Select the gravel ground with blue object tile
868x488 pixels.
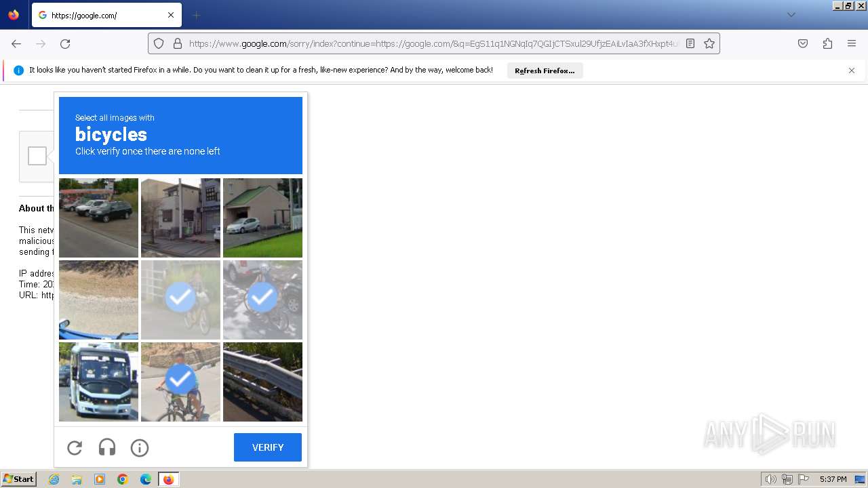tap(98, 300)
